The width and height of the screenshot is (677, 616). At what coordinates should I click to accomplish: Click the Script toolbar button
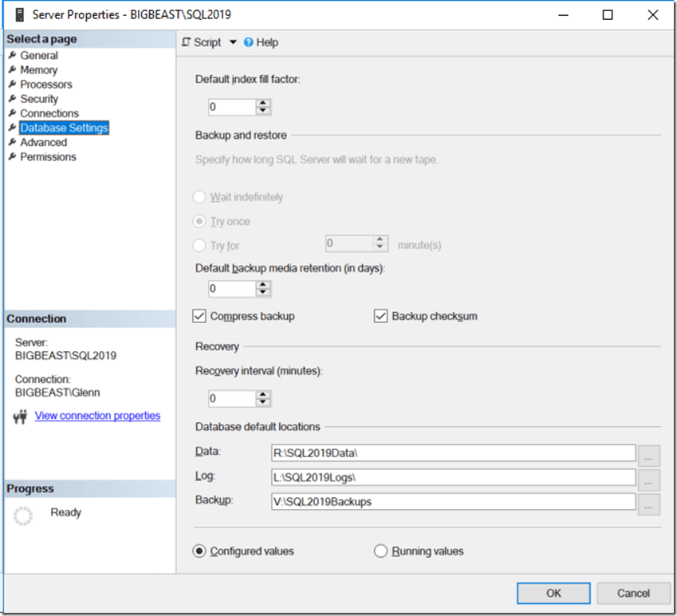point(201,42)
